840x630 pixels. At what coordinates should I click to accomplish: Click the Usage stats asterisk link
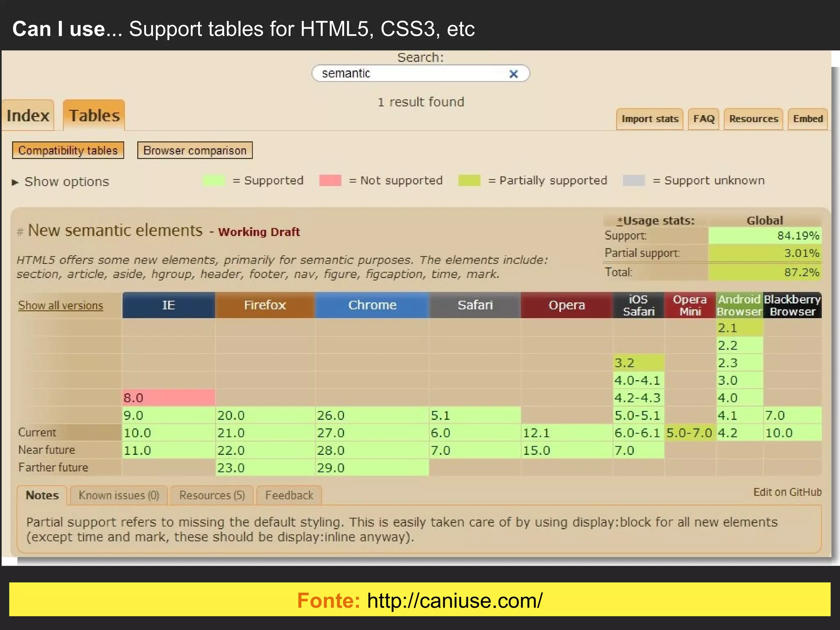pyautogui.click(x=620, y=221)
